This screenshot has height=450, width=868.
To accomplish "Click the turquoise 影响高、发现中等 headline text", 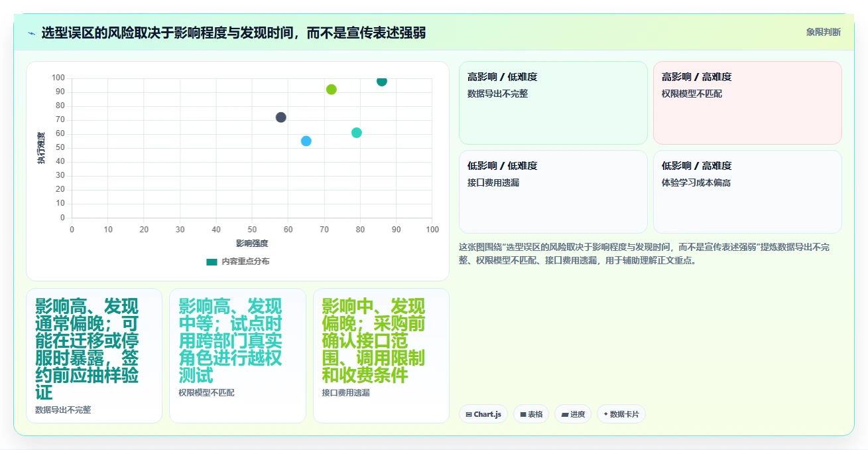I will (x=230, y=340).
